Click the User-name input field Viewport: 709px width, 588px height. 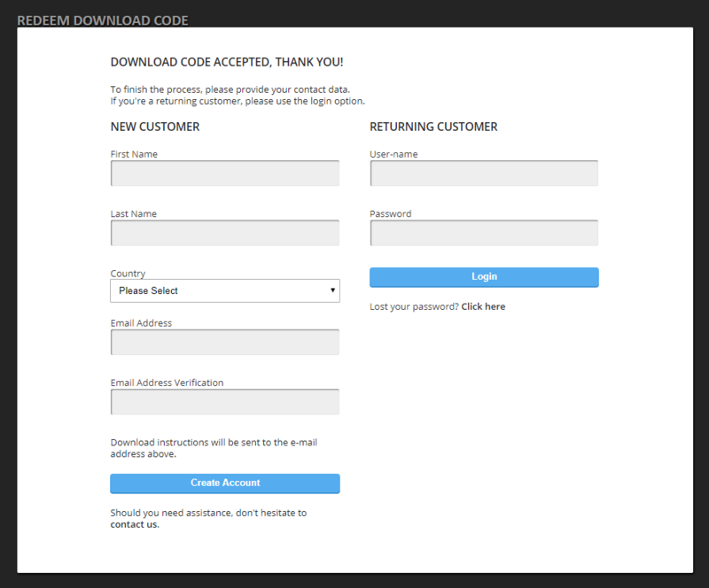point(484,174)
